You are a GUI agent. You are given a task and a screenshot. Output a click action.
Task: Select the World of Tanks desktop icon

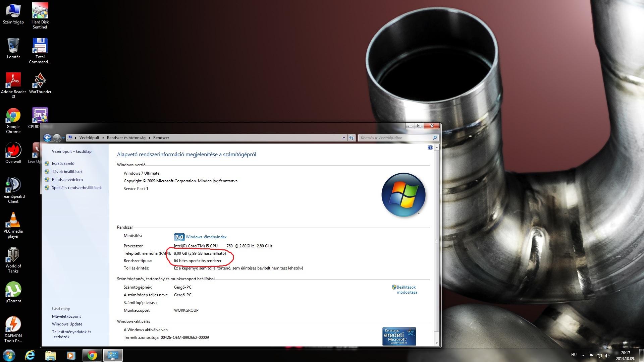[x=13, y=260]
